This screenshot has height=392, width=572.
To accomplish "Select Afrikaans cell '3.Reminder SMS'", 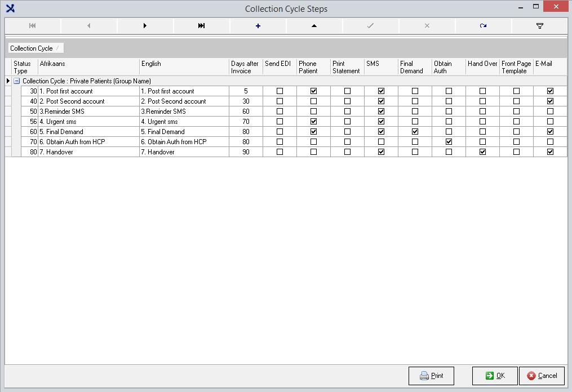I will (88, 111).
